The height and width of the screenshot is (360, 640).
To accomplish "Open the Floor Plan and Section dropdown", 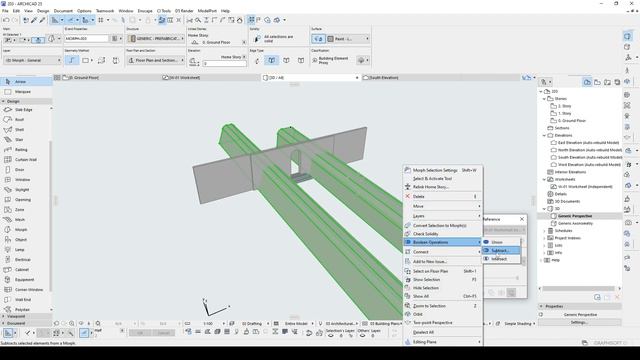I will point(155,60).
